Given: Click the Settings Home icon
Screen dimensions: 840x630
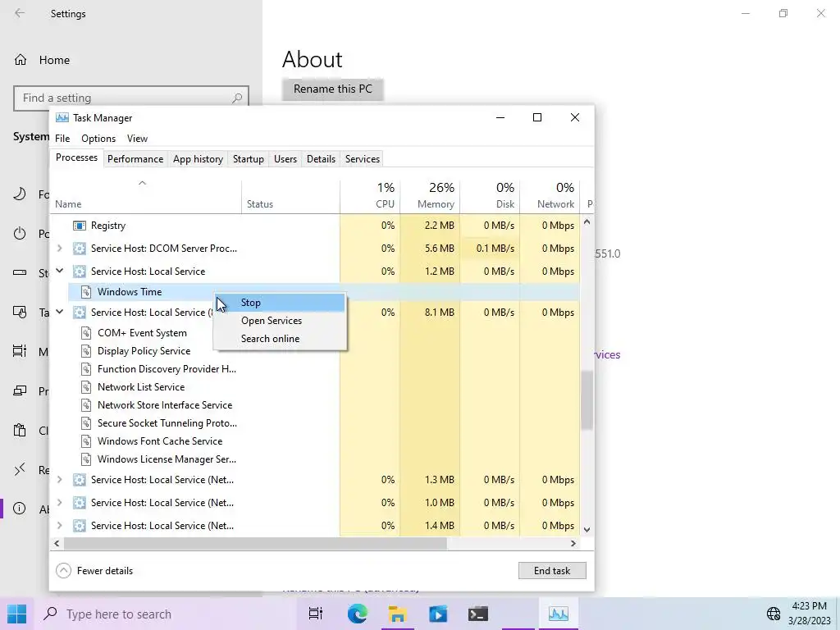Looking at the screenshot, I should 21,59.
